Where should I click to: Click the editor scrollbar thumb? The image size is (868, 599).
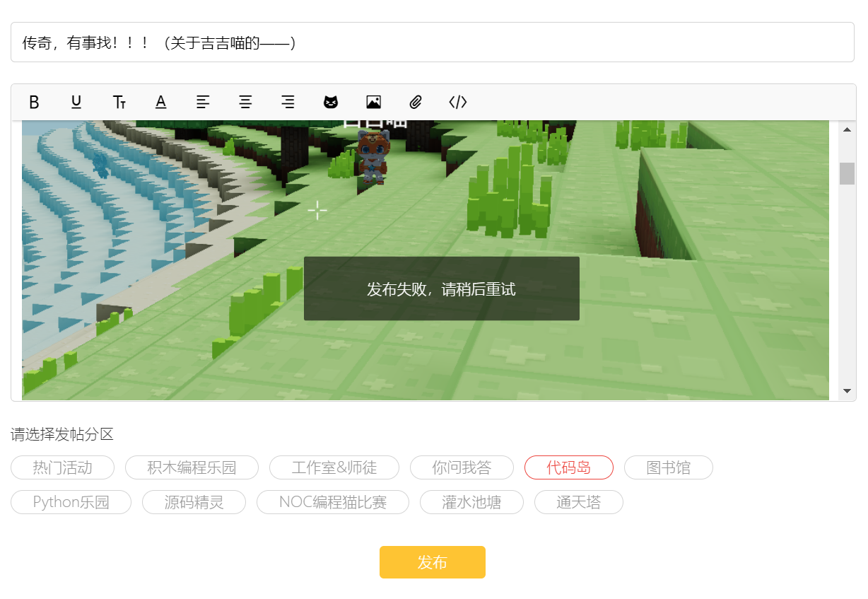tap(847, 173)
